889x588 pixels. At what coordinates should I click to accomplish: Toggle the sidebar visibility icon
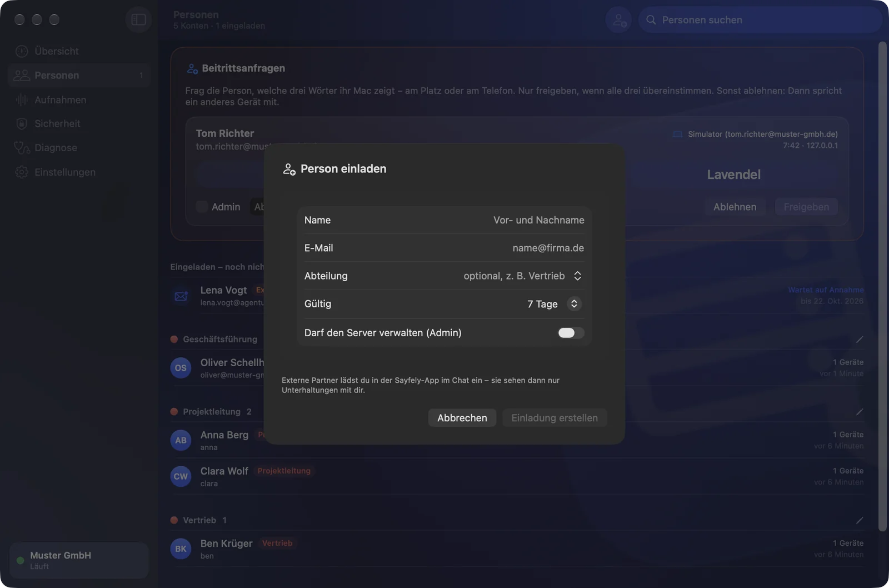(138, 20)
